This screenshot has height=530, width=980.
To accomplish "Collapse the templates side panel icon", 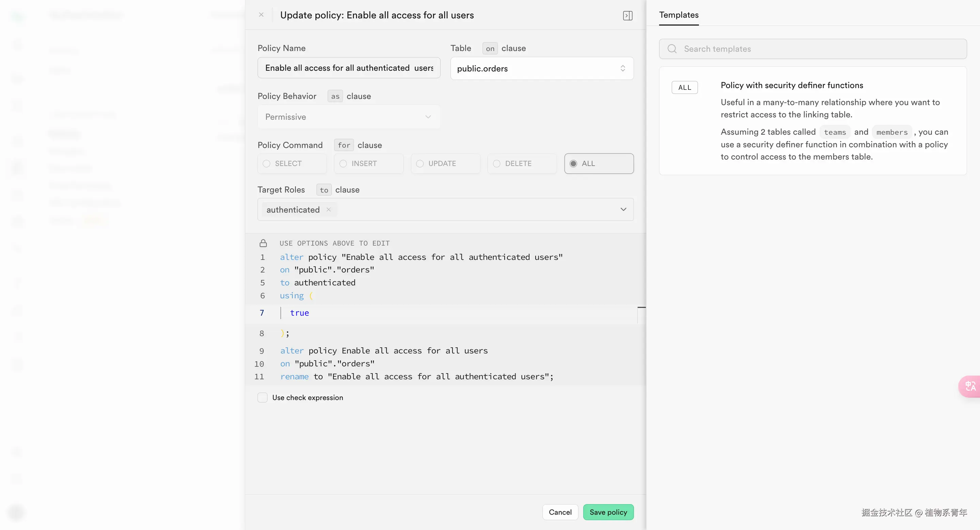I will click(x=628, y=16).
